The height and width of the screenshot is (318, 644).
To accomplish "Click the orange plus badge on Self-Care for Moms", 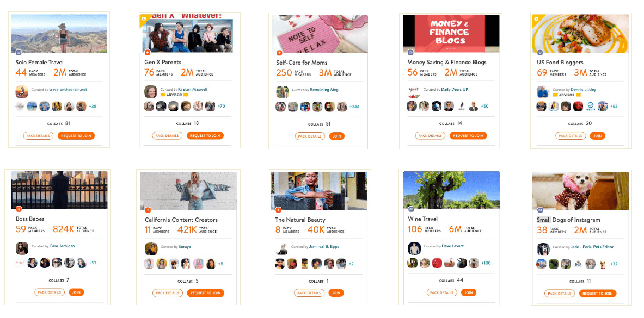I will 279,53.
